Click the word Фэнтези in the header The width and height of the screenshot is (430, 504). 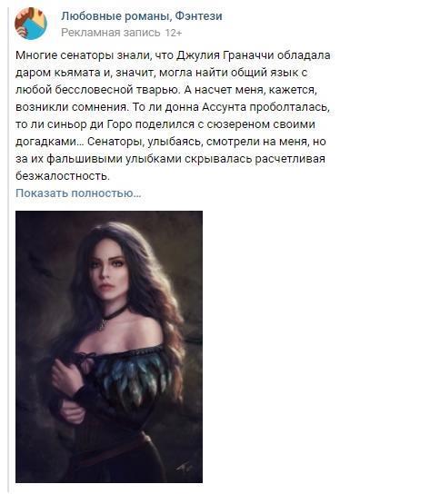point(198,16)
